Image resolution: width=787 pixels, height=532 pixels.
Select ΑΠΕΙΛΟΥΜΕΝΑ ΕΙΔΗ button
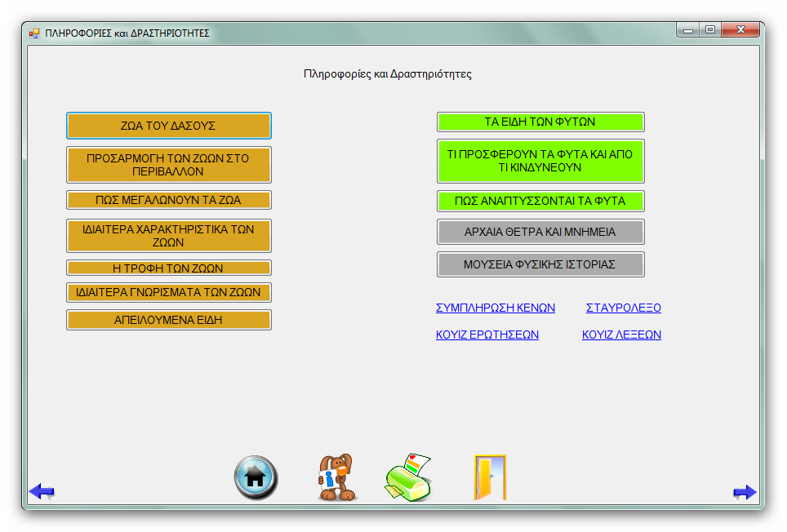click(169, 320)
